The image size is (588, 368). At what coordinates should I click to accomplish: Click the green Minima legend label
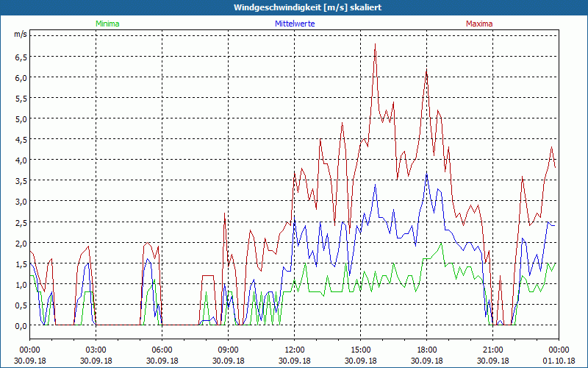click(x=107, y=24)
